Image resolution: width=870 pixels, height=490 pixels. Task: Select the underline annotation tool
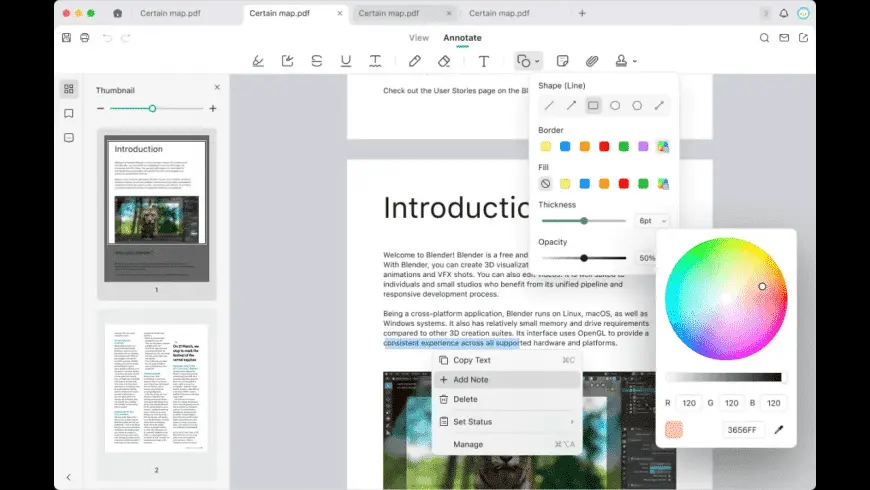pyautogui.click(x=346, y=61)
